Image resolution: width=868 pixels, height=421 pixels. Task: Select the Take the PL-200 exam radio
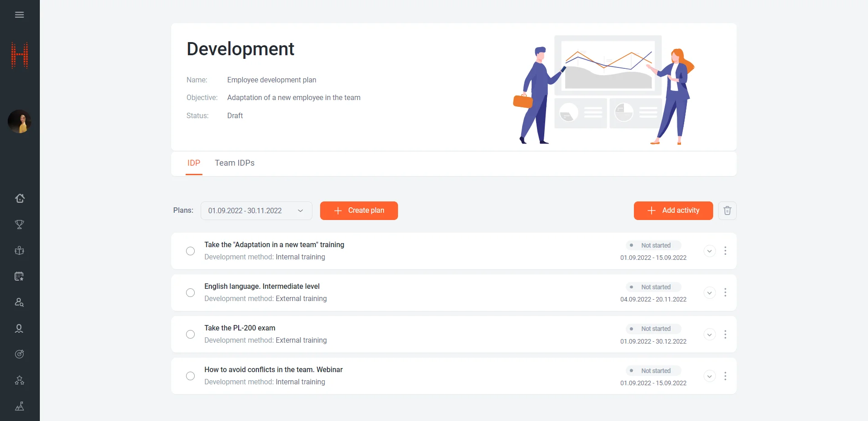[191, 334]
